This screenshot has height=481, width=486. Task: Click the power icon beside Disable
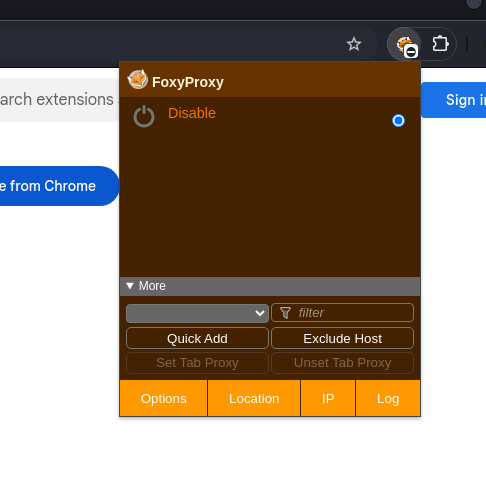click(x=144, y=116)
